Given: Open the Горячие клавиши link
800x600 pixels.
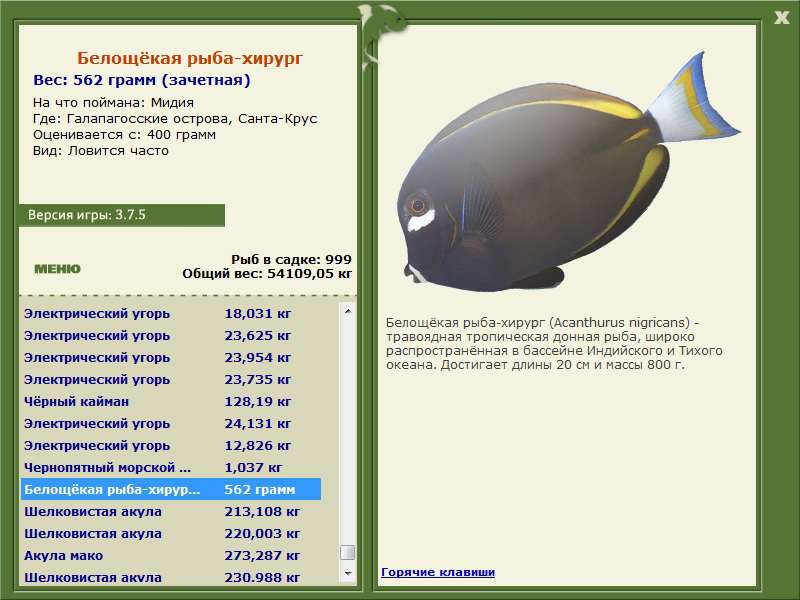Looking at the screenshot, I should point(438,572).
